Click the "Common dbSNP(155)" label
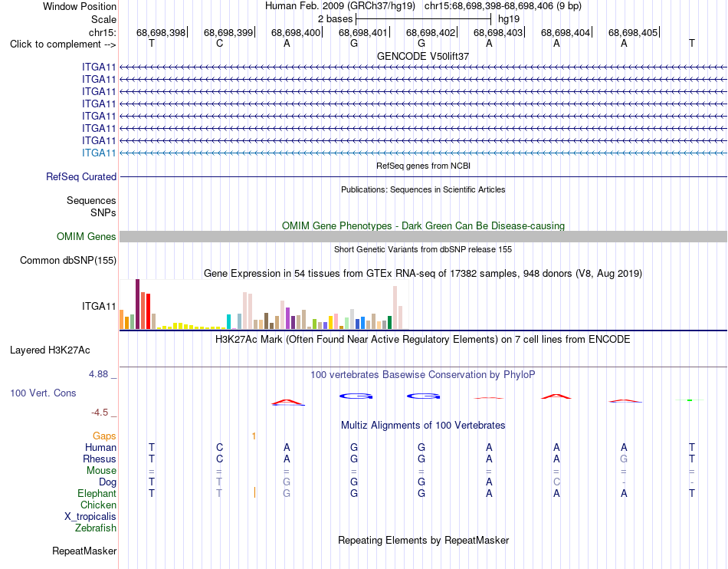 click(67, 260)
